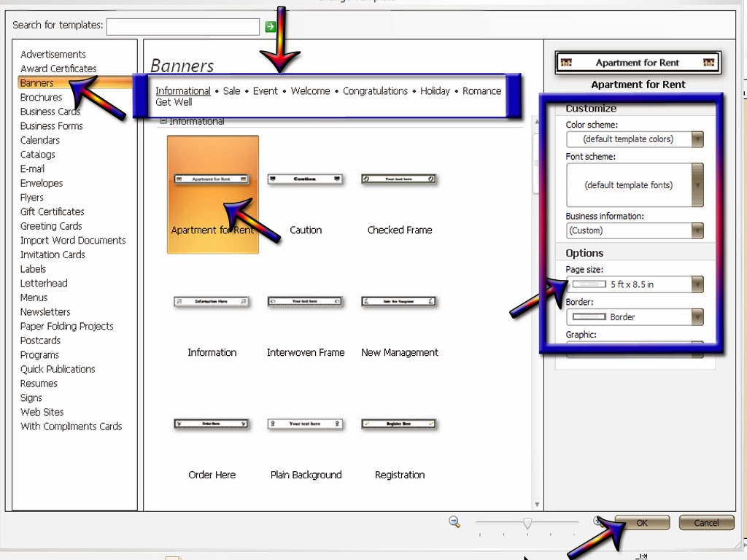Click in the Search for templates field
747x560 pixels.
click(x=183, y=27)
